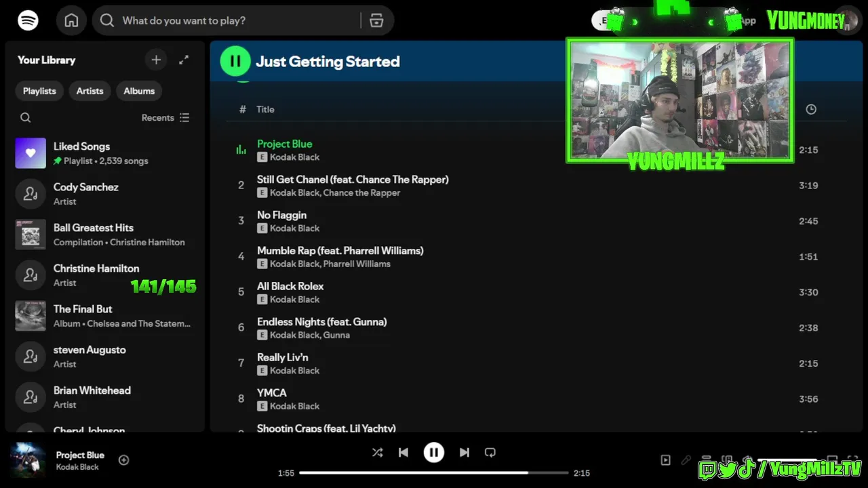Search in Your Library magnifier icon
Image resolution: width=868 pixels, height=488 pixels.
(x=25, y=118)
